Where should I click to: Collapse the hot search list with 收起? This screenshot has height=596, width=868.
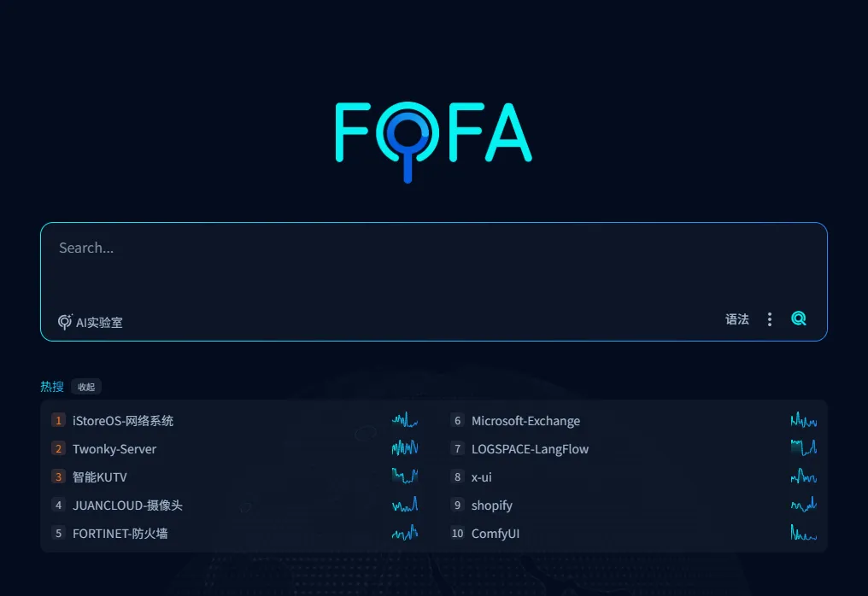(86, 386)
